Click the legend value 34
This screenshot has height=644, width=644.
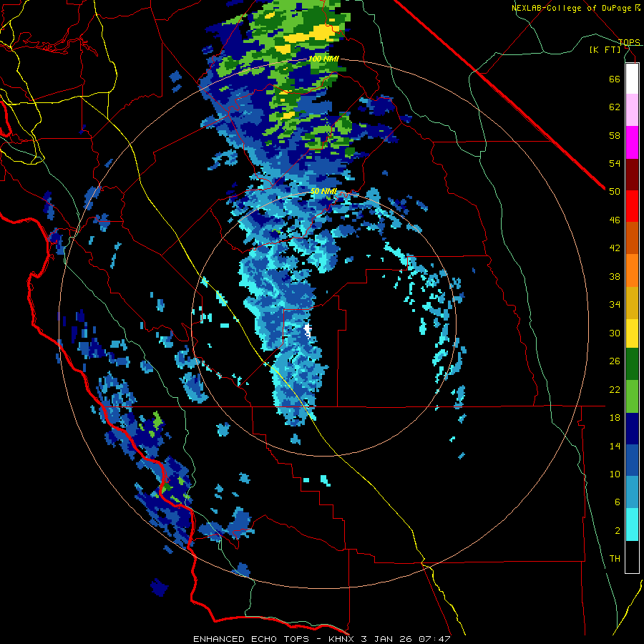click(615, 304)
